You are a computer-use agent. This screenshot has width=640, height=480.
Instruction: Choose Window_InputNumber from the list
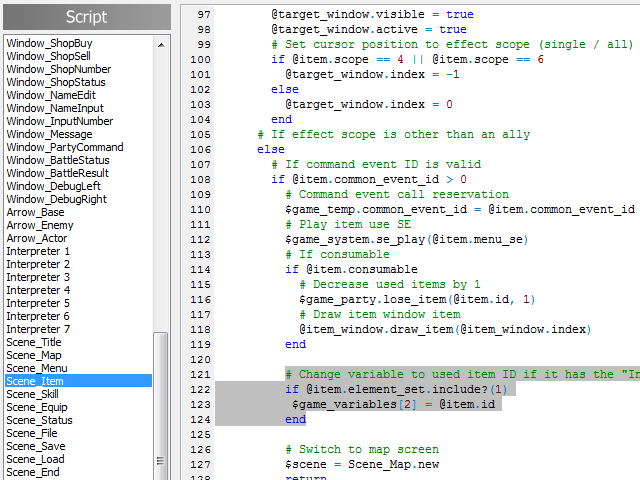[60, 121]
